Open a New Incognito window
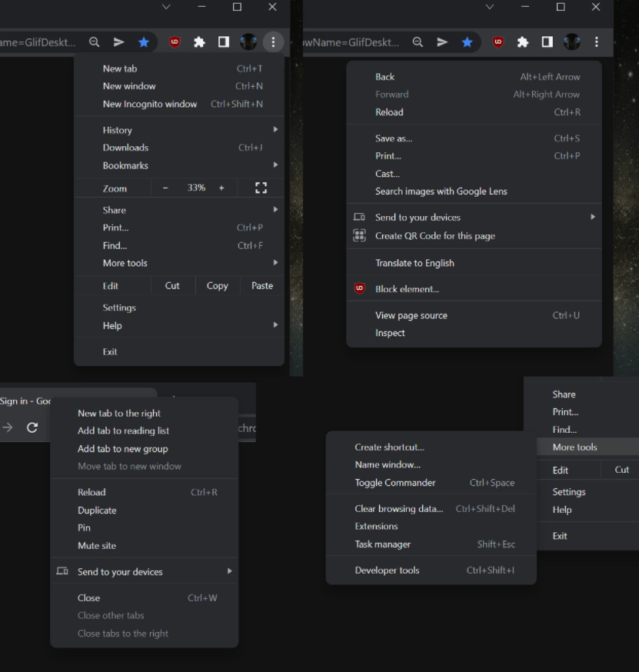This screenshot has height=672, width=639. click(x=150, y=104)
